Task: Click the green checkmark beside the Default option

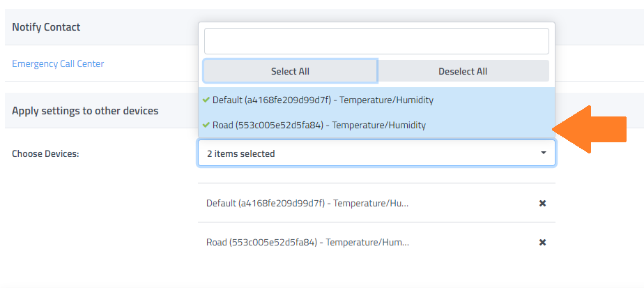Action: 206,100
